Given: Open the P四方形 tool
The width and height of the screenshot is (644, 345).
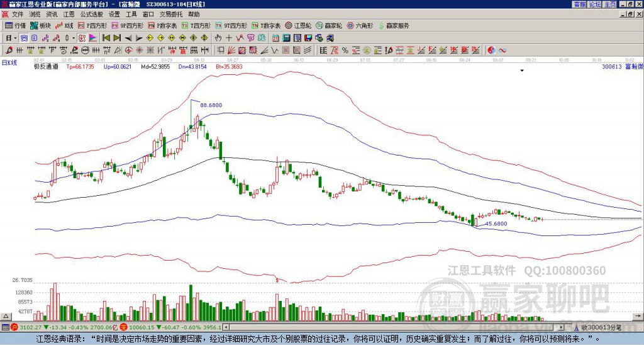Looking at the screenshot, I should tap(92, 25).
